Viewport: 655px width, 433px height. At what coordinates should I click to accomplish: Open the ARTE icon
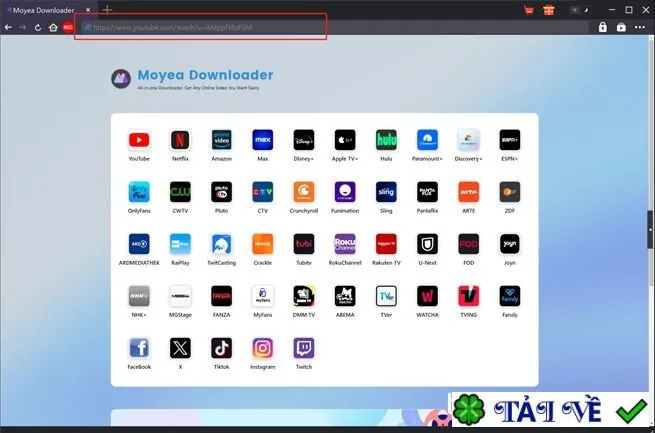coord(468,192)
